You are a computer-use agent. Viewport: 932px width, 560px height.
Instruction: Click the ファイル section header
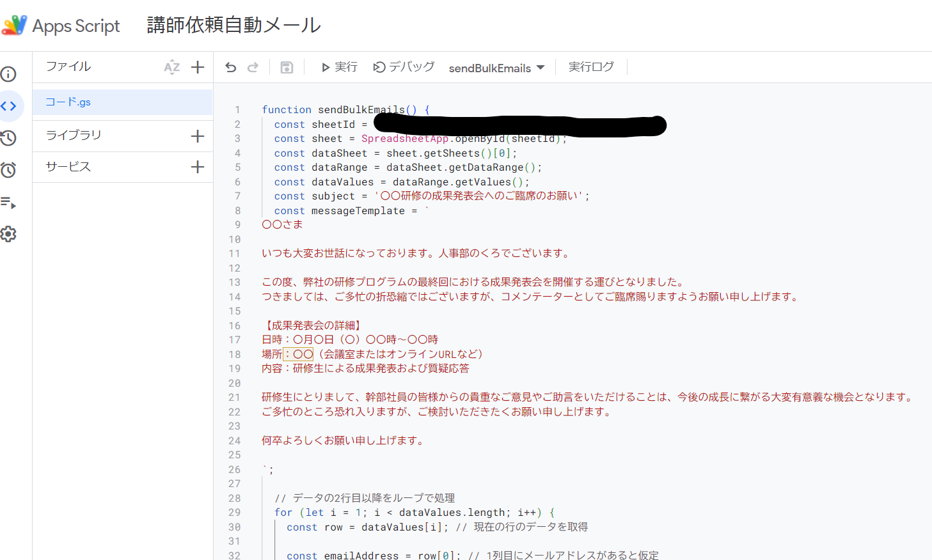(68, 66)
